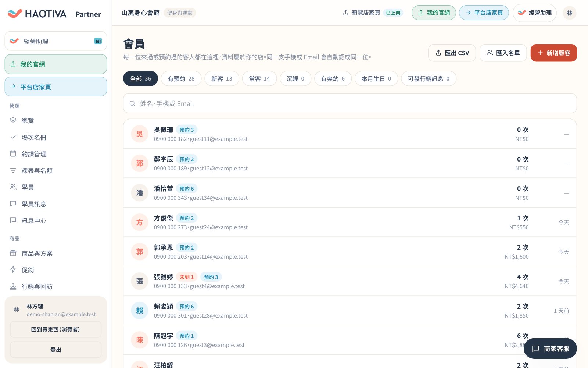Open 經營助理 in top header
Viewport: 588px width, 368px height.
point(535,13)
